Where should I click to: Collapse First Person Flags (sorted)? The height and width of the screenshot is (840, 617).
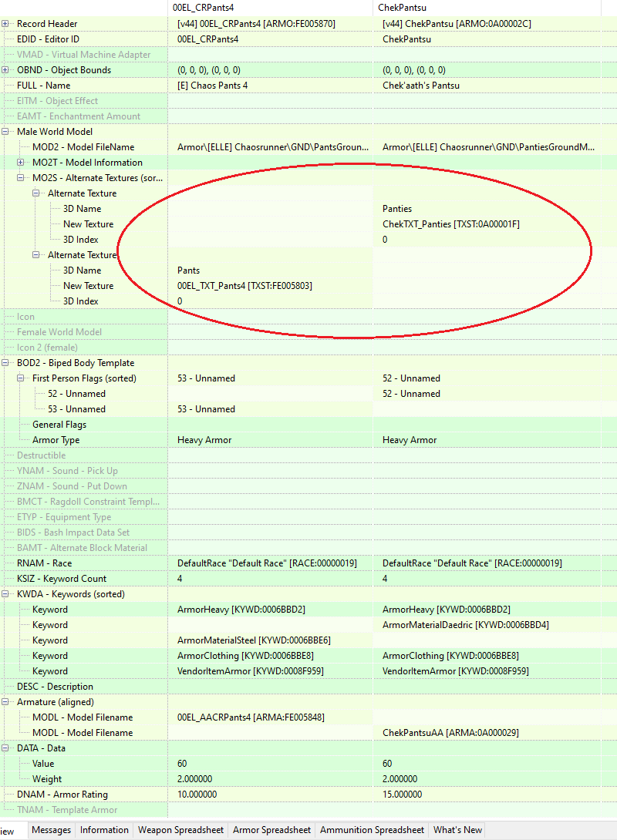click(20, 378)
